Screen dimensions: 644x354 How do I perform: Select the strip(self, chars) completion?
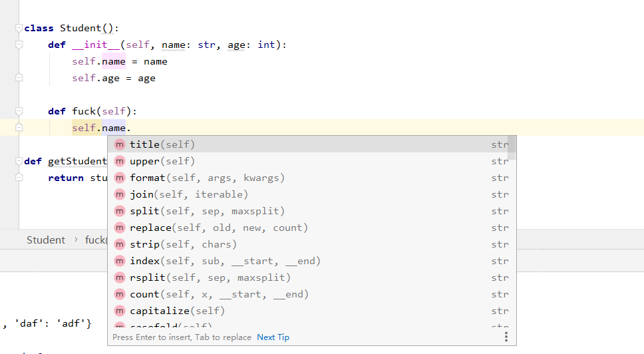tap(183, 244)
